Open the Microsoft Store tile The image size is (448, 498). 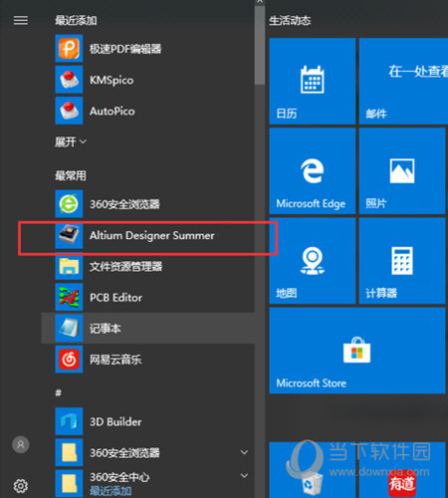click(357, 351)
